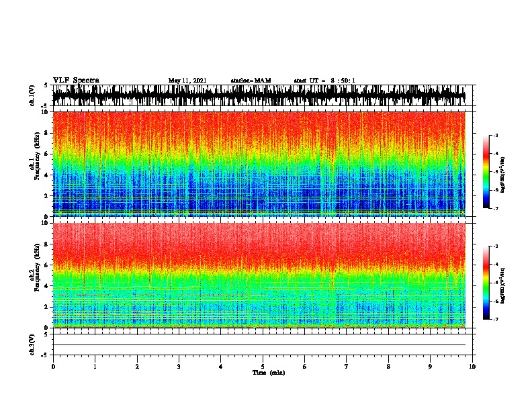
Task: Click the ch.2 spectrogram color scale bar
Action: pos(486,283)
